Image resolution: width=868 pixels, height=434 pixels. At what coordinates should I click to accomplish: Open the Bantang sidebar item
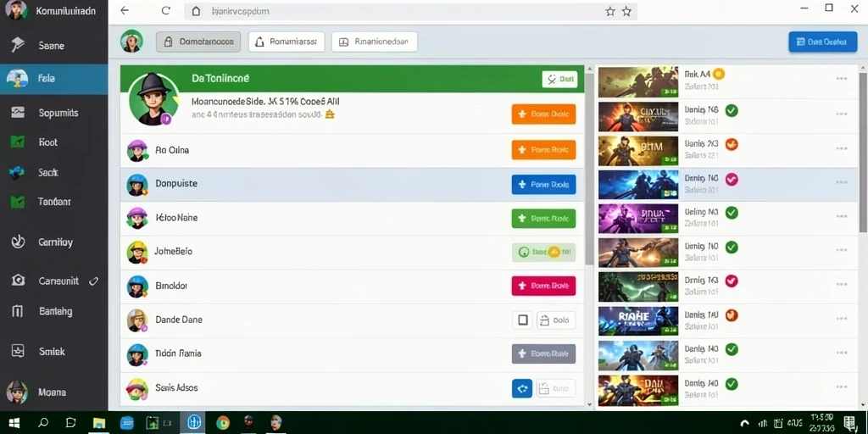coord(55,311)
